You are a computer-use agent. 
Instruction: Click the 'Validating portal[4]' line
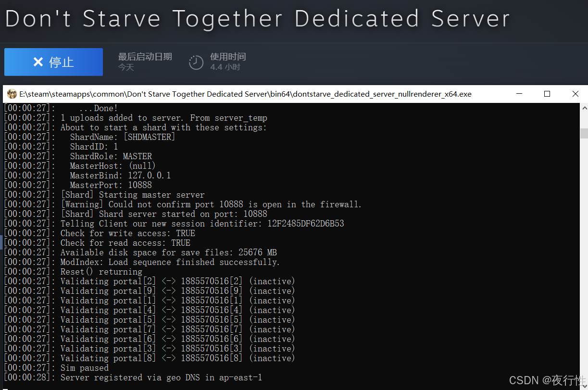(x=149, y=310)
